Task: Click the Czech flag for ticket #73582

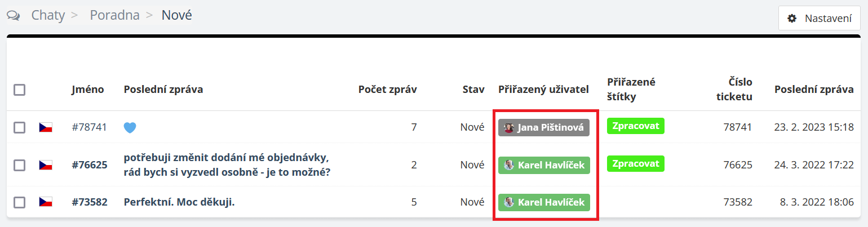Action: coord(46,202)
